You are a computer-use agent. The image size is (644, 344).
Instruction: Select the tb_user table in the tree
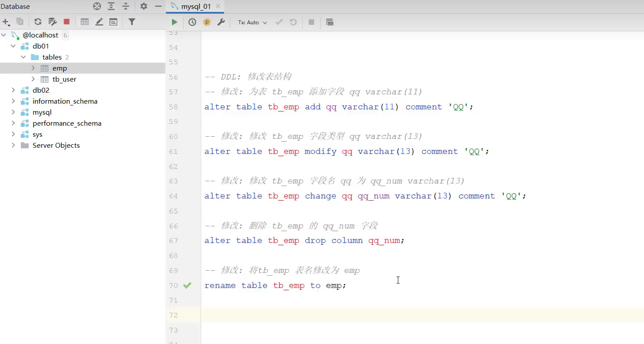pyautogui.click(x=64, y=79)
